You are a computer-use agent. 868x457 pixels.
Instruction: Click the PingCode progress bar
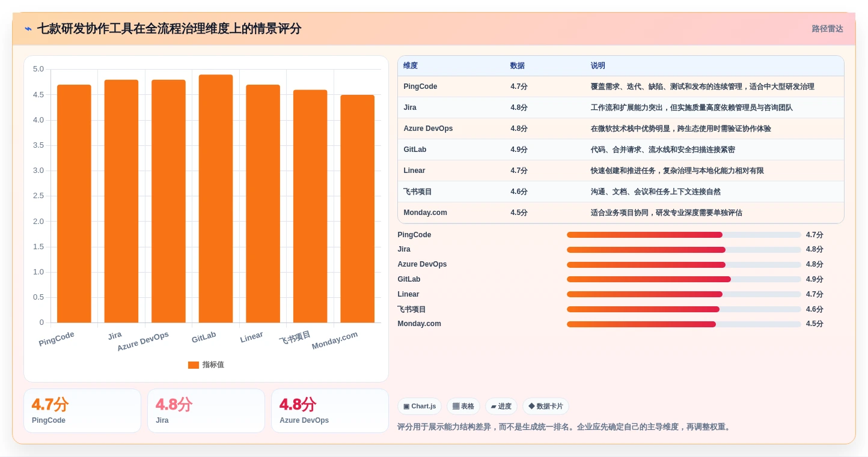point(683,235)
